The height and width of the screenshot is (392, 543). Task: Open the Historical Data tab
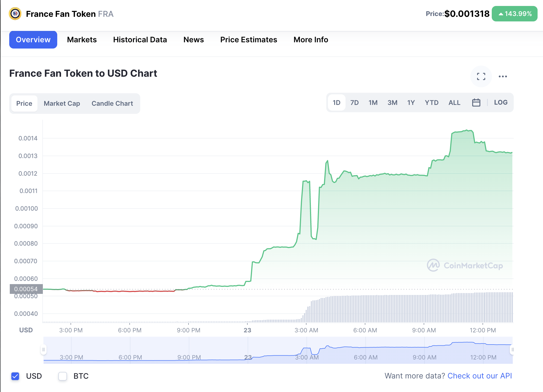[140, 40]
